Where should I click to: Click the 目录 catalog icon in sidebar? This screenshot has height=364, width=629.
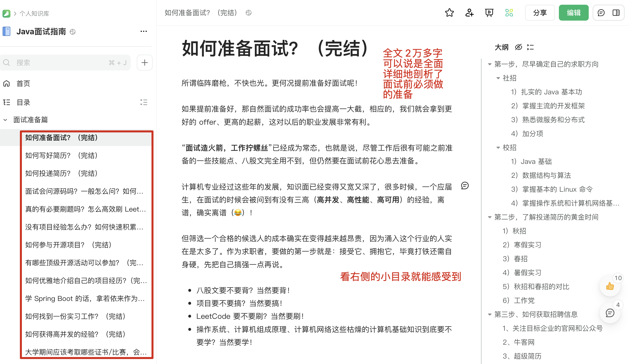click(7, 102)
